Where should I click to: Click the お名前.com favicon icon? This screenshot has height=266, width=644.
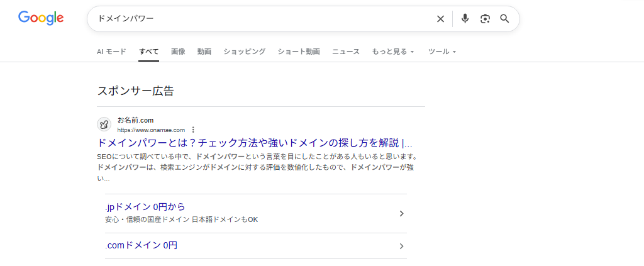coord(104,125)
